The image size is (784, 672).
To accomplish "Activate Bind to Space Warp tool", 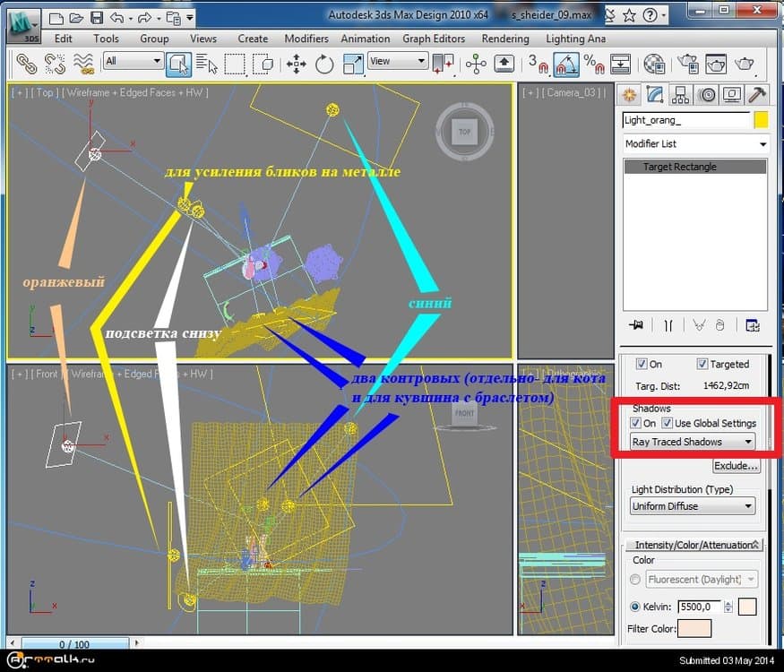I will coord(83,64).
